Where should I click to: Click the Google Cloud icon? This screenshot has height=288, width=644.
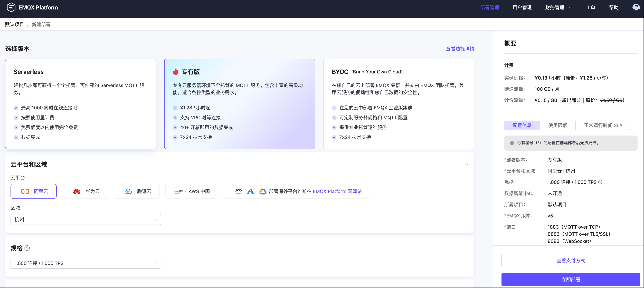[262, 191]
